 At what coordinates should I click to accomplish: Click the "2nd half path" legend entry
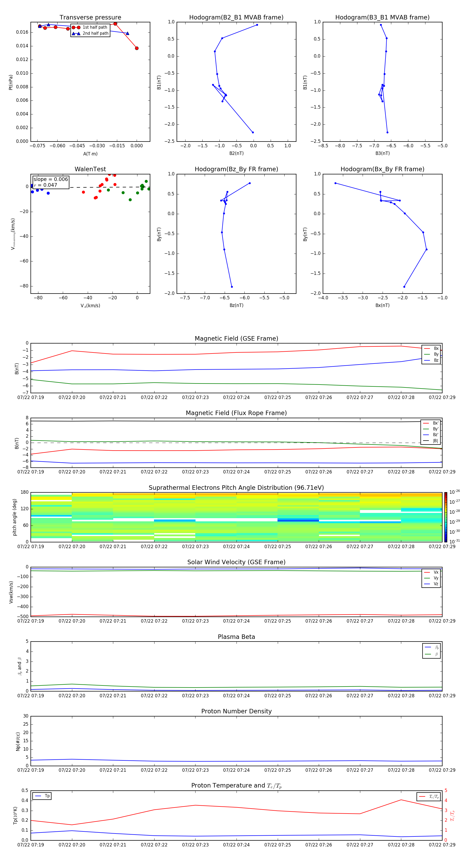[90, 33]
